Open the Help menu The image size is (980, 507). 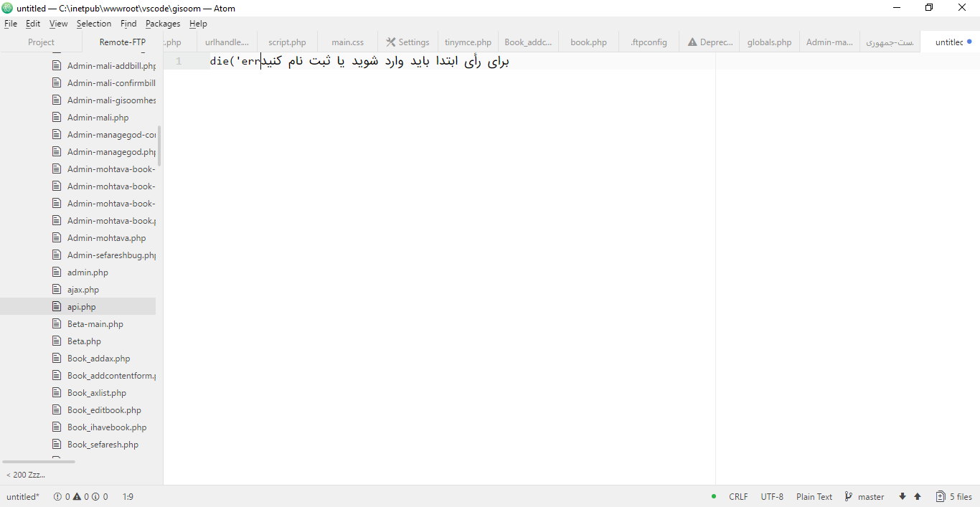198,24
